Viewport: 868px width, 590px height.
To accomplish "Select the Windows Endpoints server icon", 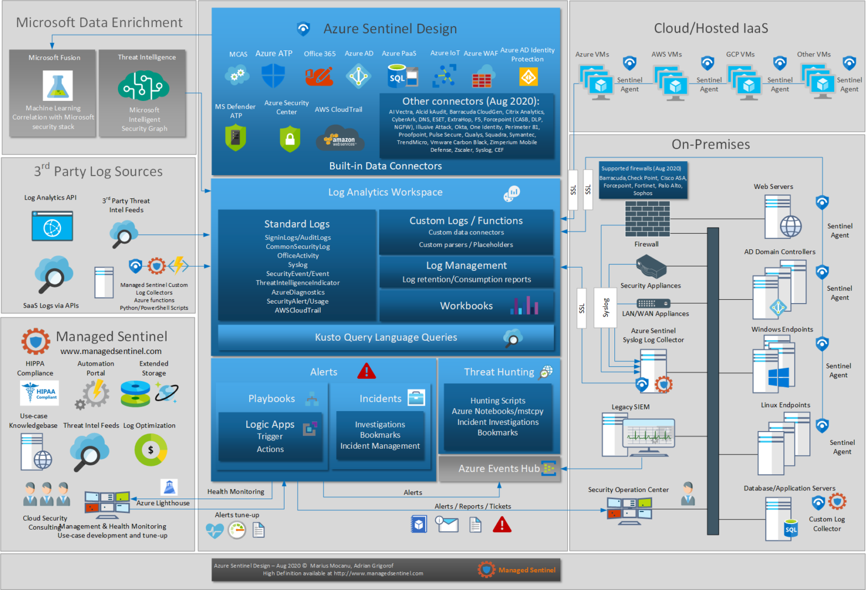I will click(773, 365).
